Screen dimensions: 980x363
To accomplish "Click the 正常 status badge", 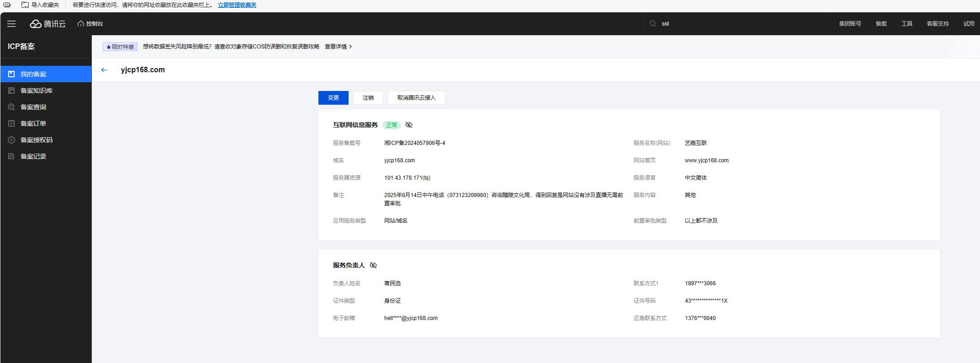I will pyautogui.click(x=392, y=125).
